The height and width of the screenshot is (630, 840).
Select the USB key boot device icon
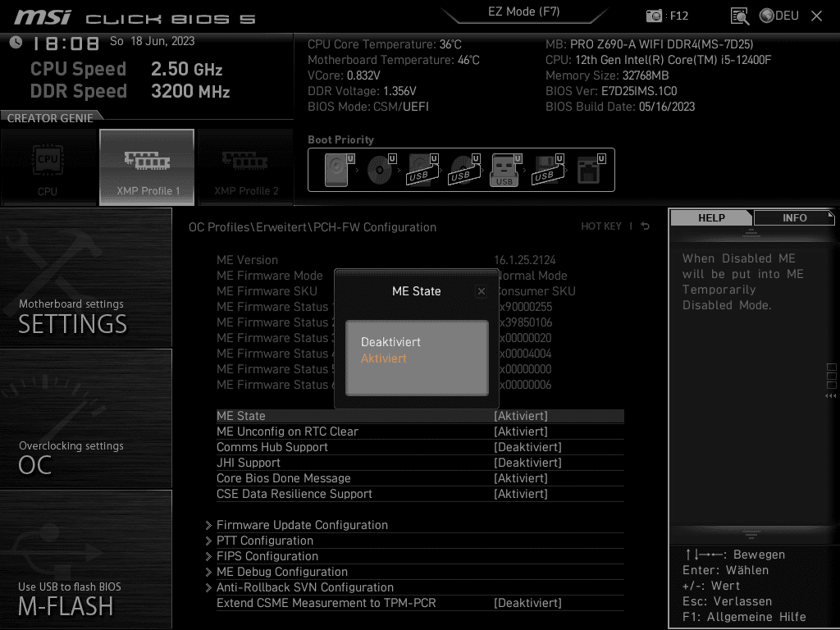tap(505, 170)
